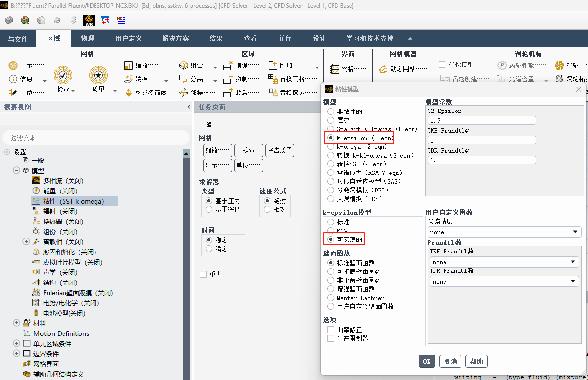Click the C2-Epsilon value field

point(481,120)
